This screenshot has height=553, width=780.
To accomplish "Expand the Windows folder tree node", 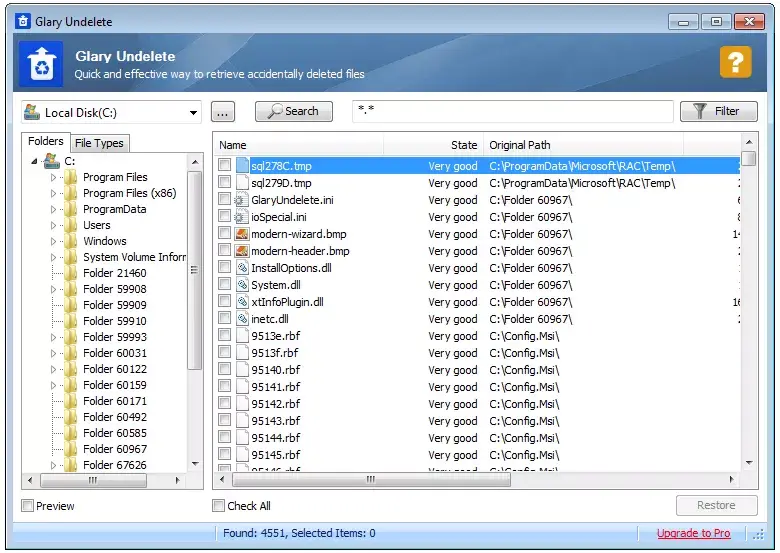I will [54, 241].
